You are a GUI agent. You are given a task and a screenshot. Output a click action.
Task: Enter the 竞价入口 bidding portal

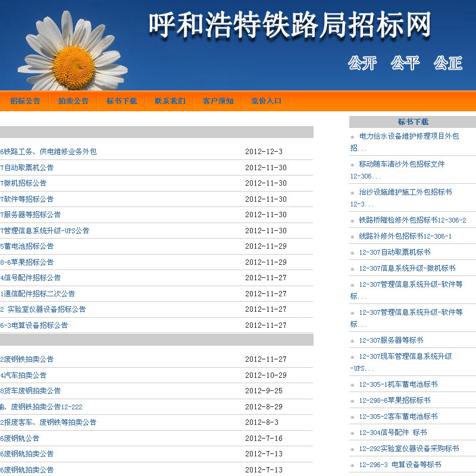(x=266, y=101)
